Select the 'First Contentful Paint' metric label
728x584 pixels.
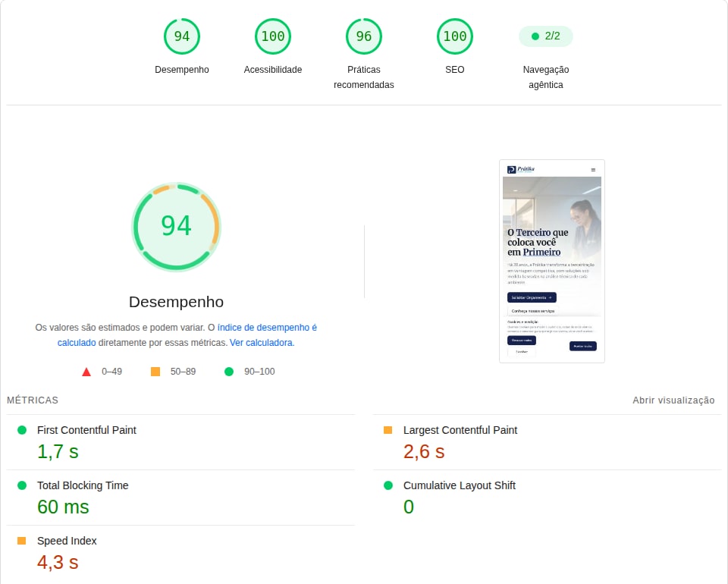[x=86, y=430]
